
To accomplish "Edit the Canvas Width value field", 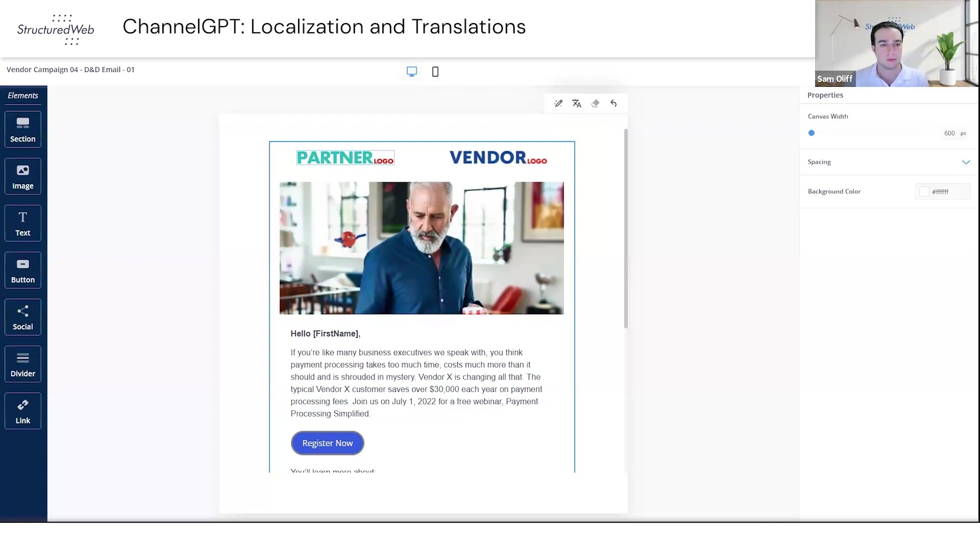I will tap(949, 133).
